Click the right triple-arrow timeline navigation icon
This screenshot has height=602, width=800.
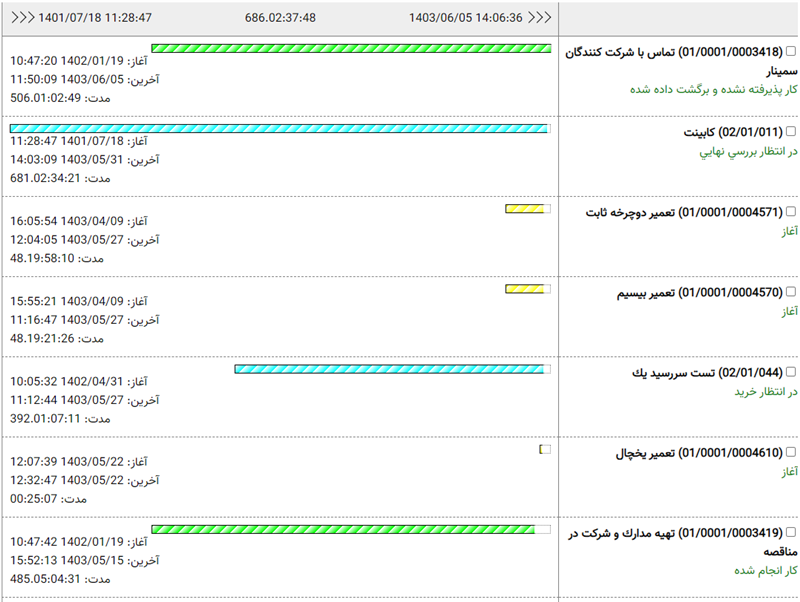click(540, 18)
